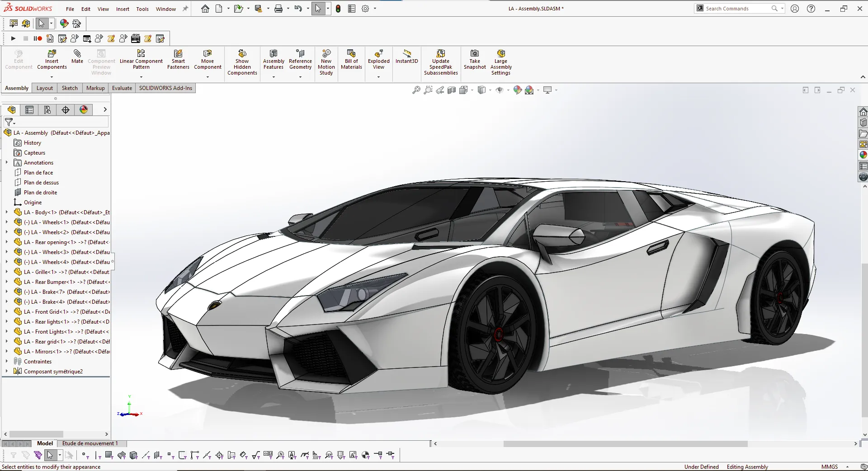Image resolution: width=868 pixels, height=471 pixels.
Task: Toggle the rebuild traffic light icon
Action: (338, 9)
